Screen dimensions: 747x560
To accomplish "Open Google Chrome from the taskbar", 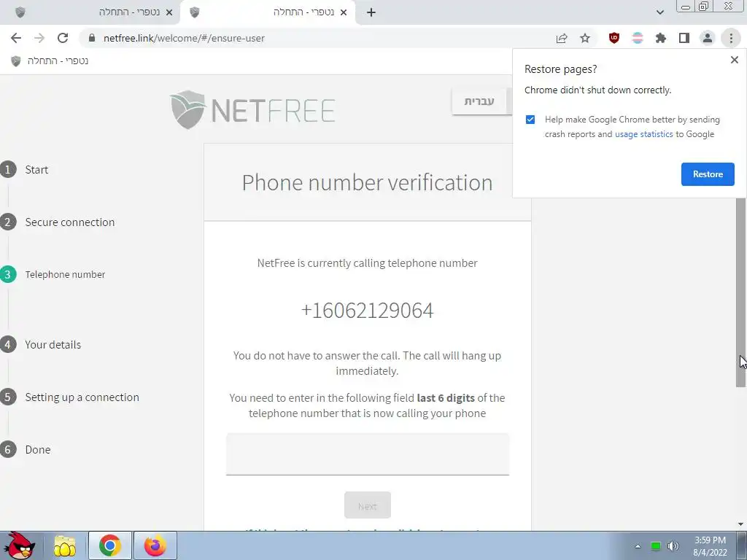I will [x=109, y=545].
